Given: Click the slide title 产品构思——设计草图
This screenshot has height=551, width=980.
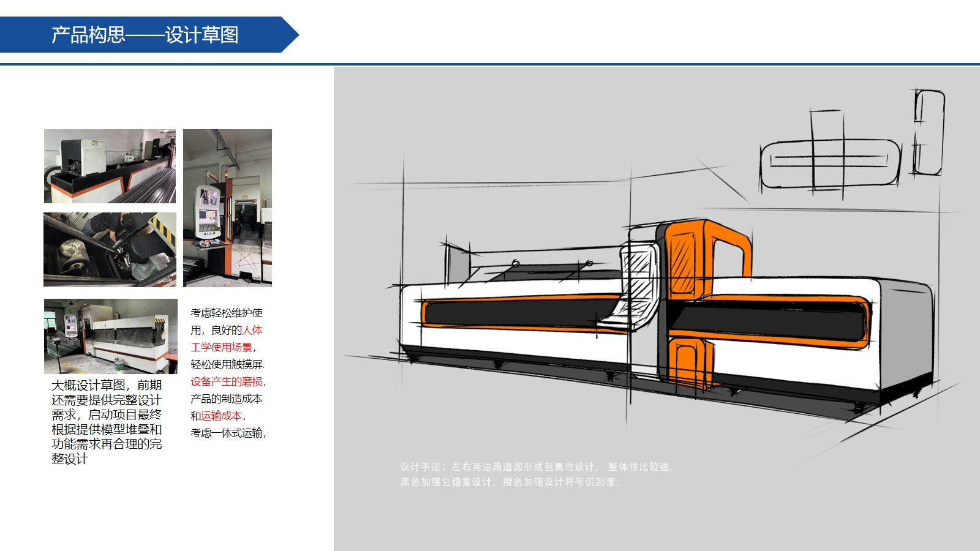Looking at the screenshot, I should pos(145,35).
